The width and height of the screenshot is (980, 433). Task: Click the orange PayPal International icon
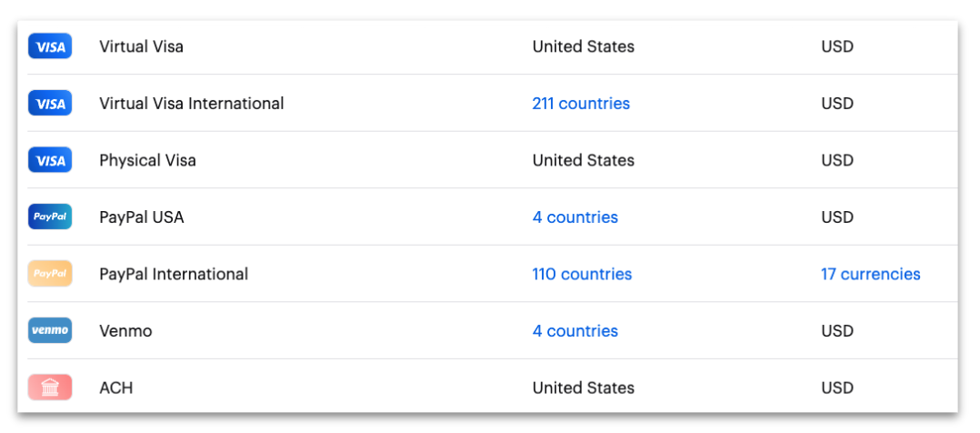pos(50,274)
